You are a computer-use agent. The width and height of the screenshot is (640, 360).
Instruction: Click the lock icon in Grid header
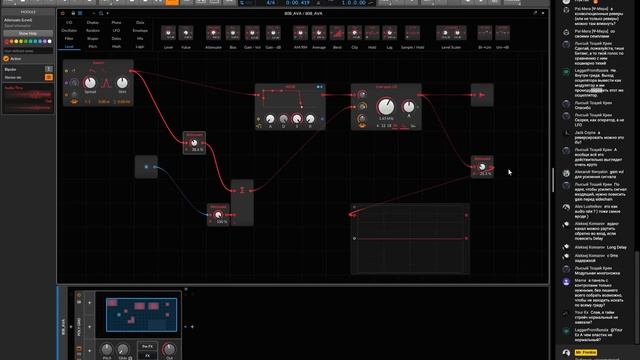click(73, 13)
